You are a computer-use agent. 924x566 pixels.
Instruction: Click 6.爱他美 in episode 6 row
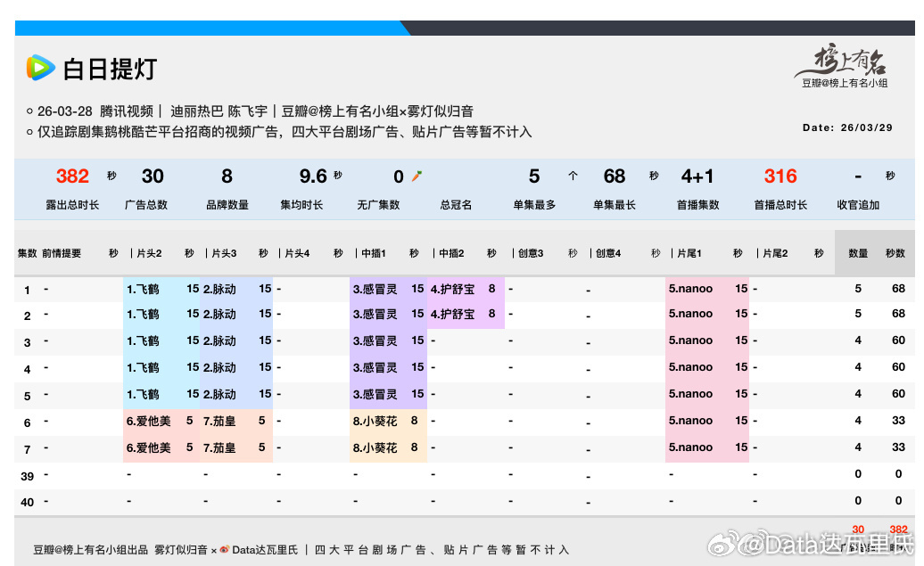(x=148, y=421)
